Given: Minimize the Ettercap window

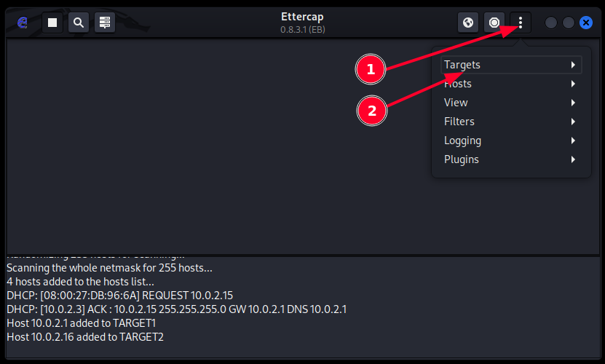Looking at the screenshot, I should click(x=551, y=23).
